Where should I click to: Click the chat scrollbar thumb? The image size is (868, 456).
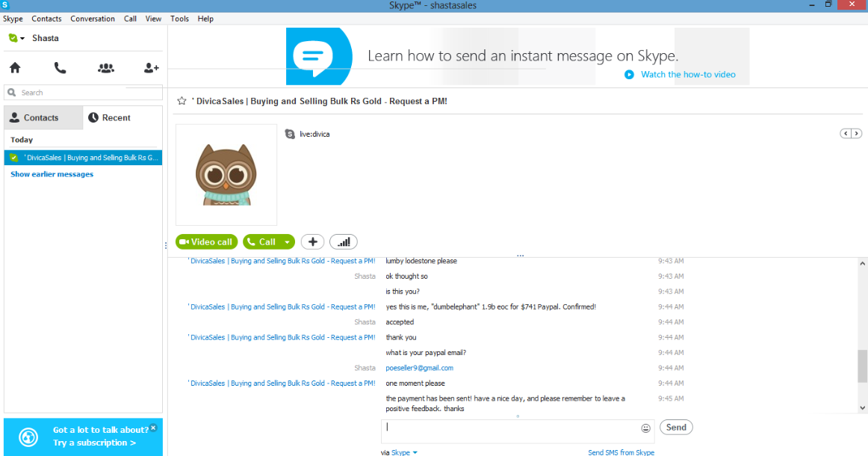click(x=863, y=366)
